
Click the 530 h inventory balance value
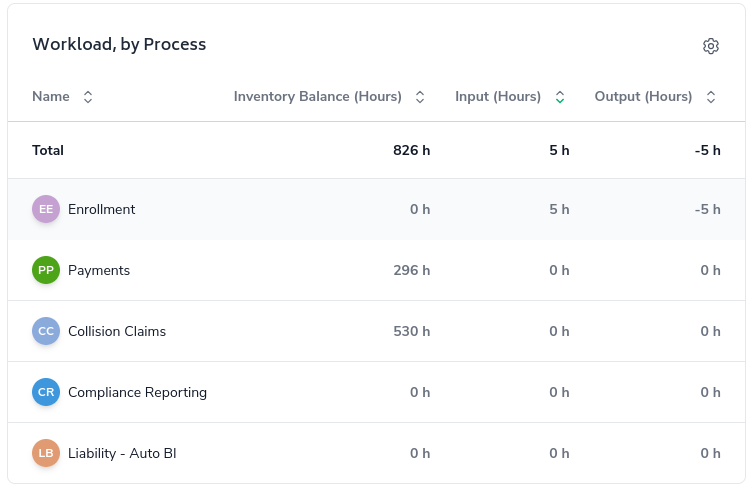point(412,331)
